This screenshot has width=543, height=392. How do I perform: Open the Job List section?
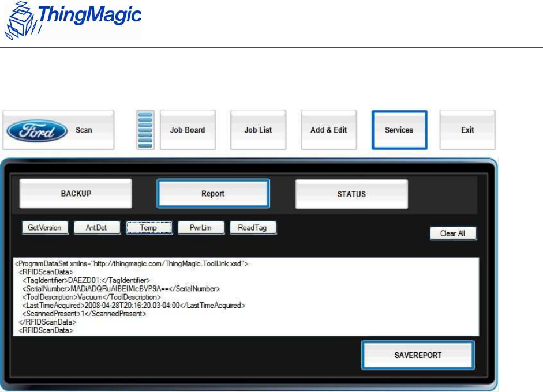coord(259,130)
